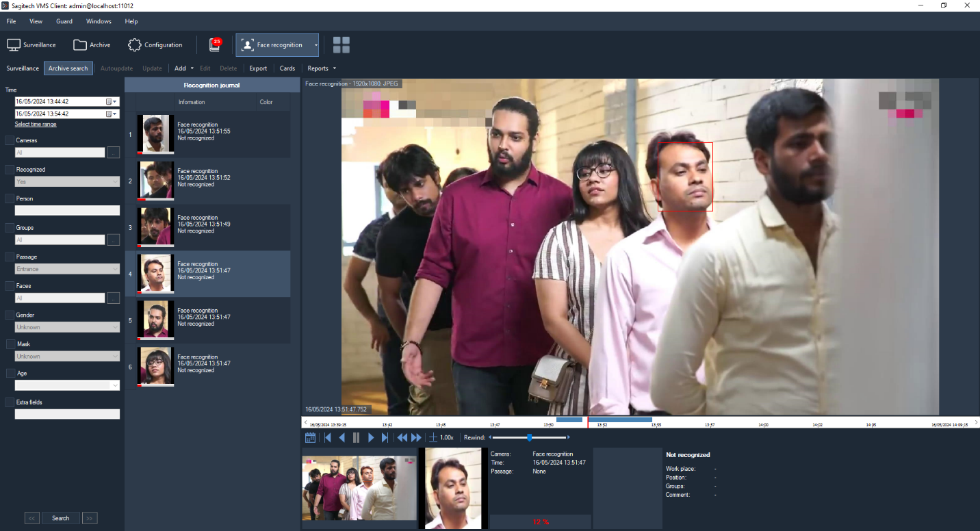Expand the Face recognition module dropdown
The image size is (980, 531).
(315, 45)
